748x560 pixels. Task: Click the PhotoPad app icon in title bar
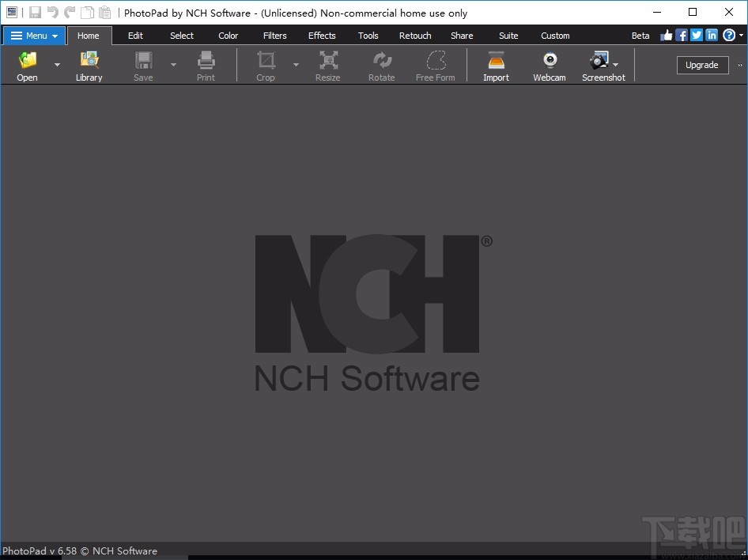(x=11, y=13)
